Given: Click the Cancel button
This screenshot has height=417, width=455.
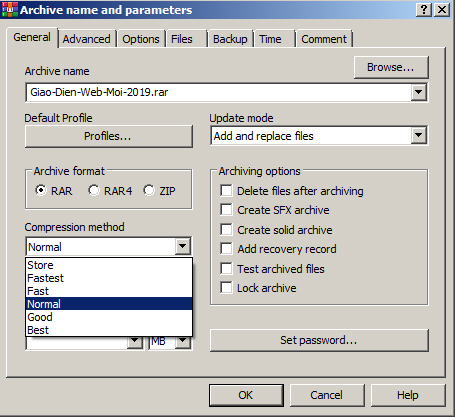Looking at the screenshot, I should 327,395.
